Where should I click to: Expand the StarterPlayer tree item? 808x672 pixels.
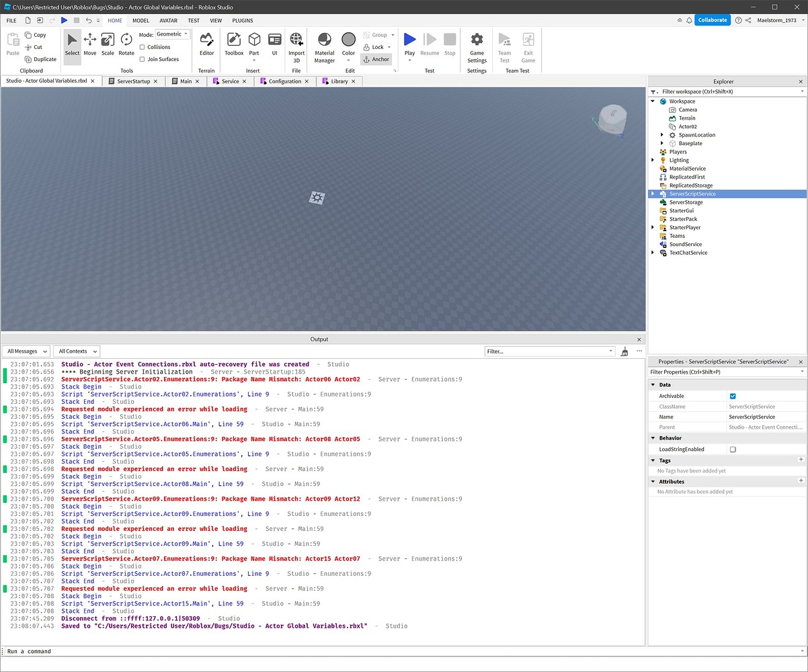click(x=652, y=227)
